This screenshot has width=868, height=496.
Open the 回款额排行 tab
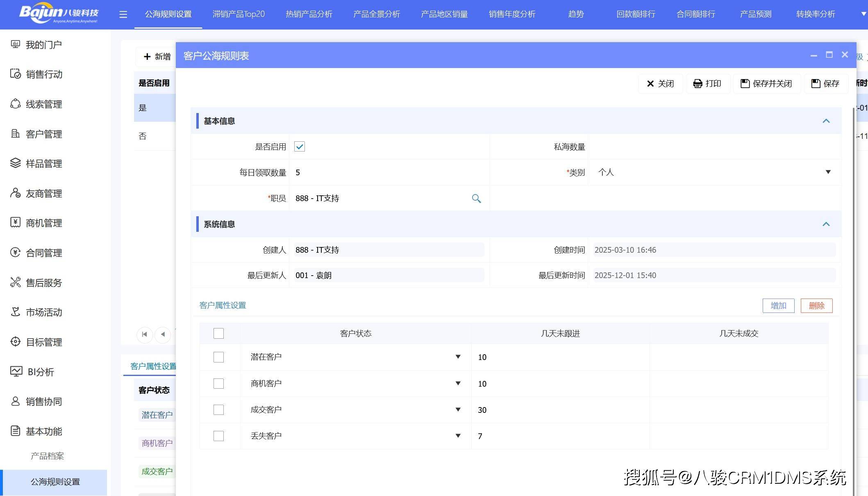point(636,14)
